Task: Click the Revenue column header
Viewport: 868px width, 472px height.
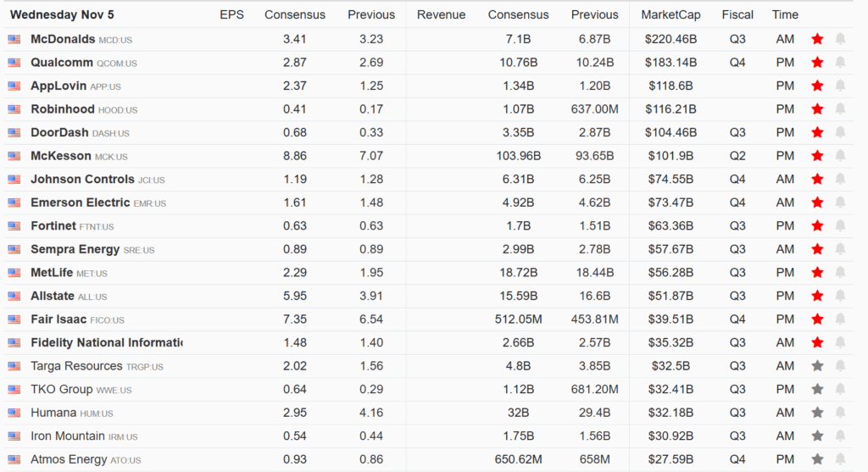Action: 441,14
